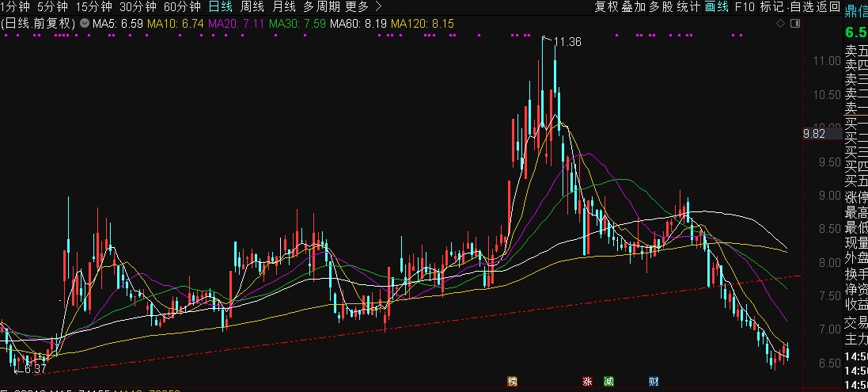
Task: Click the green 减 event marker icon
Action: [x=609, y=382]
